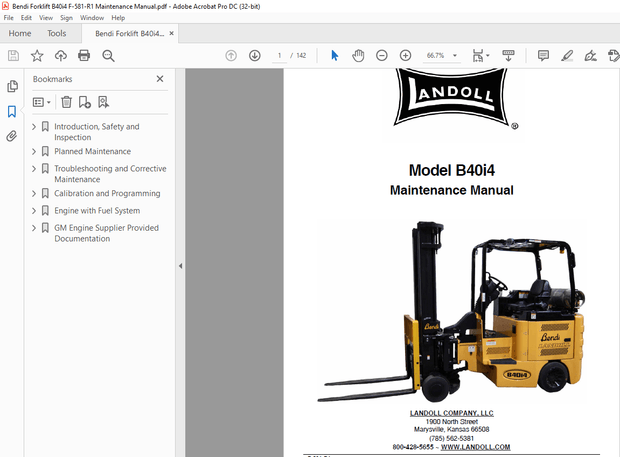The width and height of the screenshot is (620, 457).
Task: Open the Find text magnifier icon
Action: coord(108,56)
